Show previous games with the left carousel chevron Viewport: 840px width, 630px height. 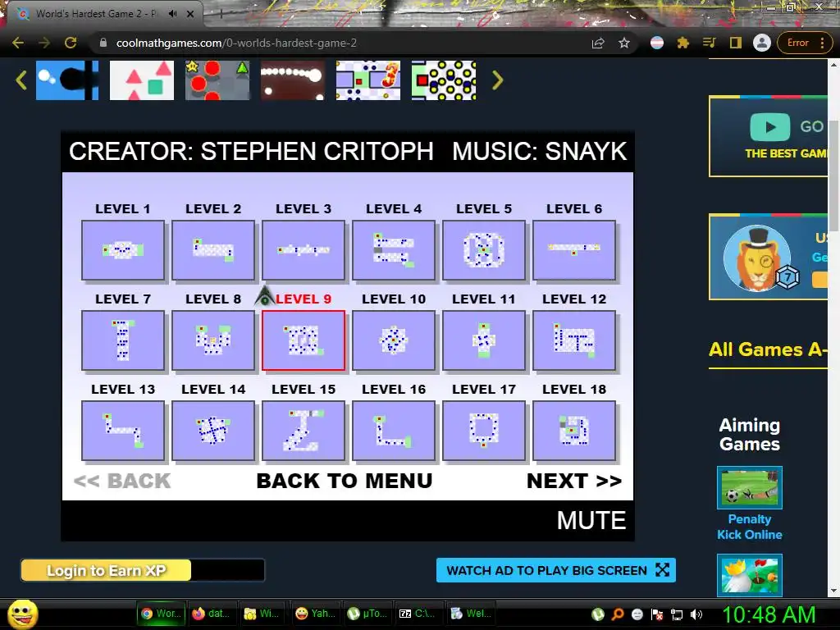[x=21, y=80]
